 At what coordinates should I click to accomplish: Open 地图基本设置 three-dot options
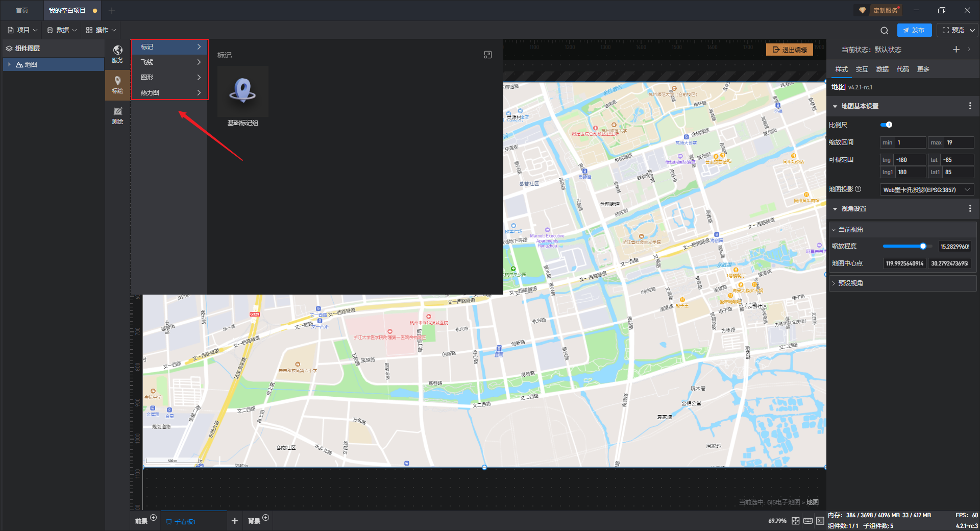[x=970, y=106]
